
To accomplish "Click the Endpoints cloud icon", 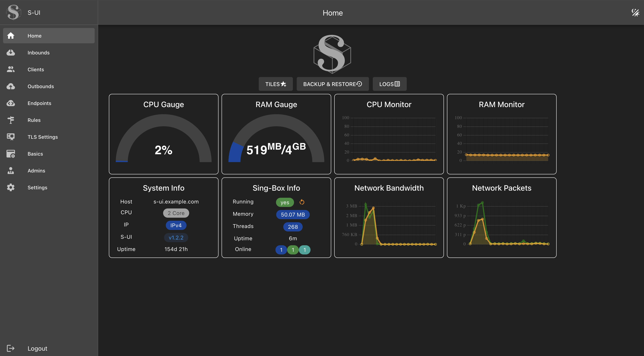I will [11, 103].
